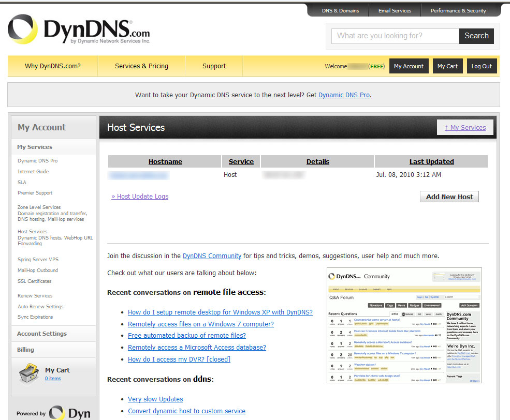The height and width of the screenshot is (420, 510).
Task: Open the DNS & Domains tab
Action: click(x=340, y=11)
